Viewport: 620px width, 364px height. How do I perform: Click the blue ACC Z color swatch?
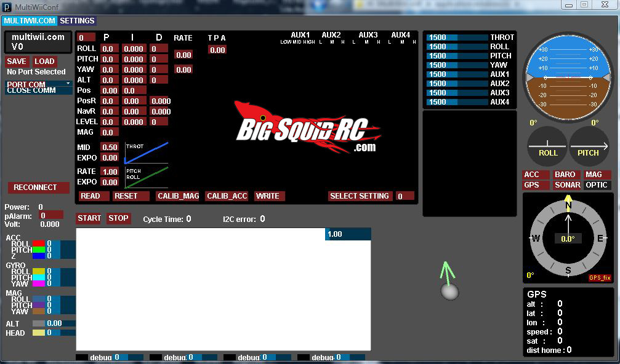pos(38,256)
